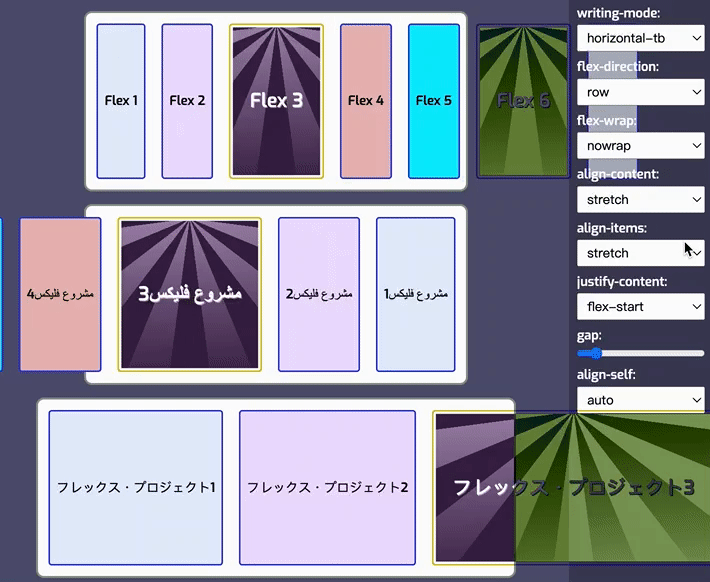Click the align-items label text
The height and width of the screenshot is (582, 710).
click(612, 228)
